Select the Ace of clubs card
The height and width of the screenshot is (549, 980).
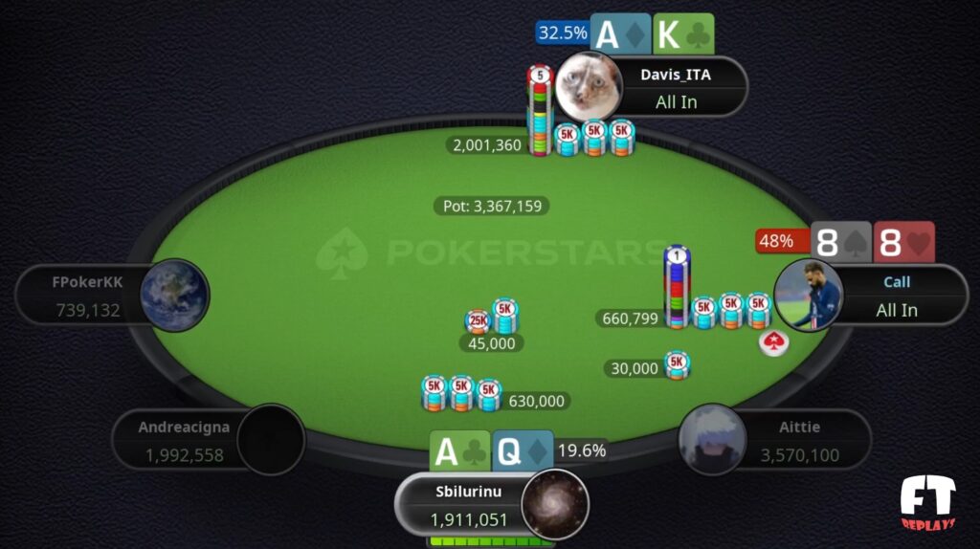(x=459, y=450)
